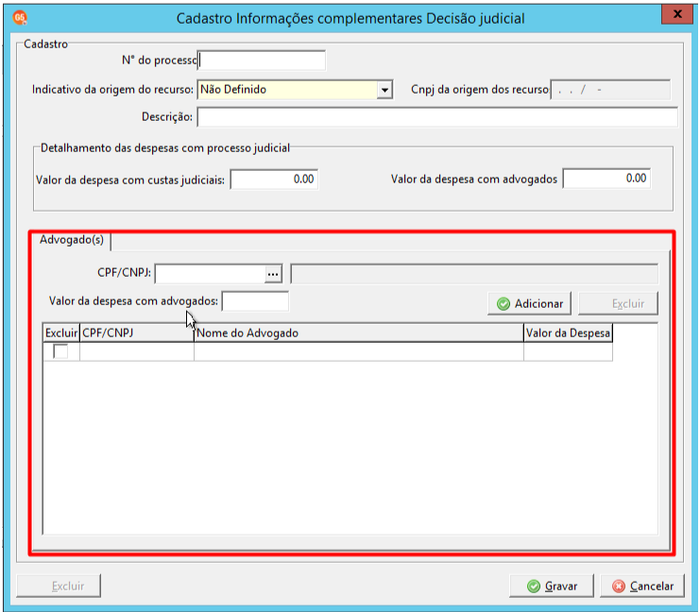Click the Valor da Despesa column header

pyautogui.click(x=568, y=333)
